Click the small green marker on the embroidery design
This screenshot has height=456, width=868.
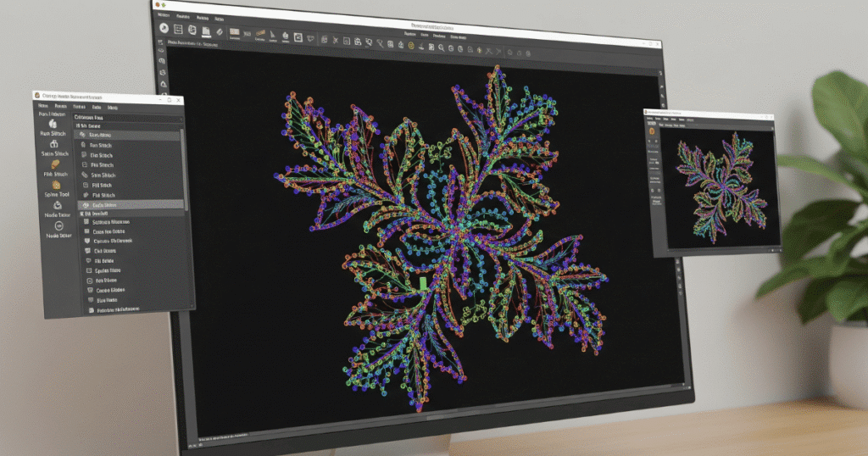click(x=424, y=284)
